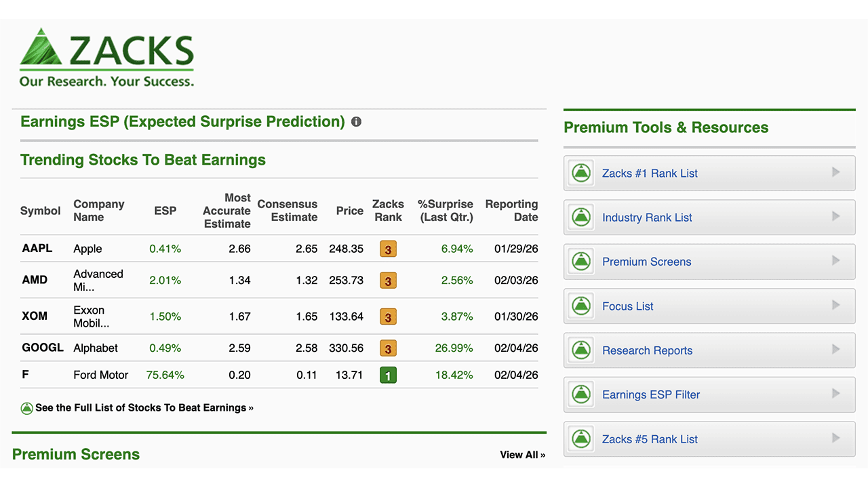868x488 pixels.
Task: Click the View All link under Premium Screens
Action: [522, 455]
